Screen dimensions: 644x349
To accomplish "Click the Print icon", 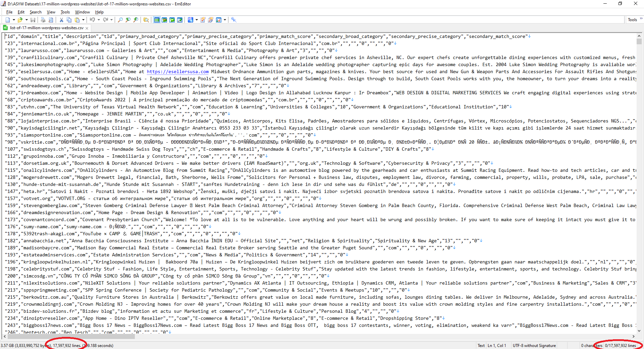I will pyautogui.click(x=43, y=20).
